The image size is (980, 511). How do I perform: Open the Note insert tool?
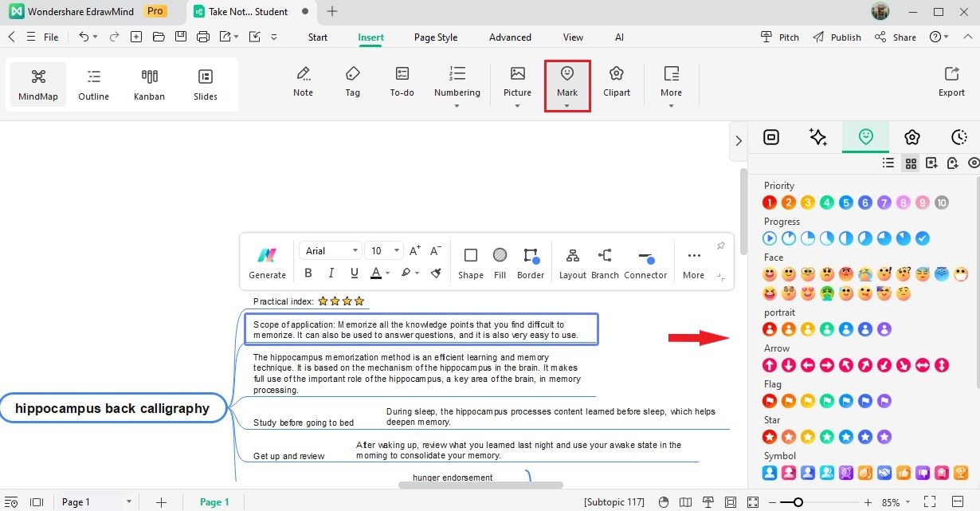[303, 82]
